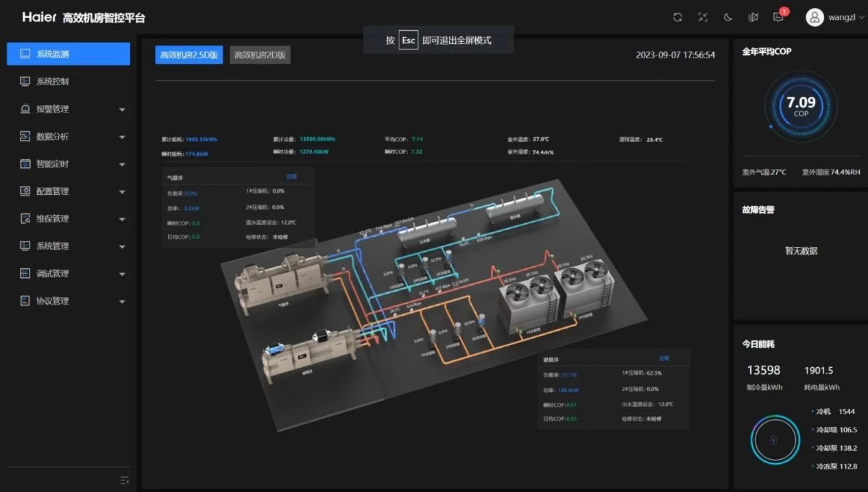Click 室外湿度 74.4%RH in COP panel
Screen dimensions: 868x492
pos(831,172)
